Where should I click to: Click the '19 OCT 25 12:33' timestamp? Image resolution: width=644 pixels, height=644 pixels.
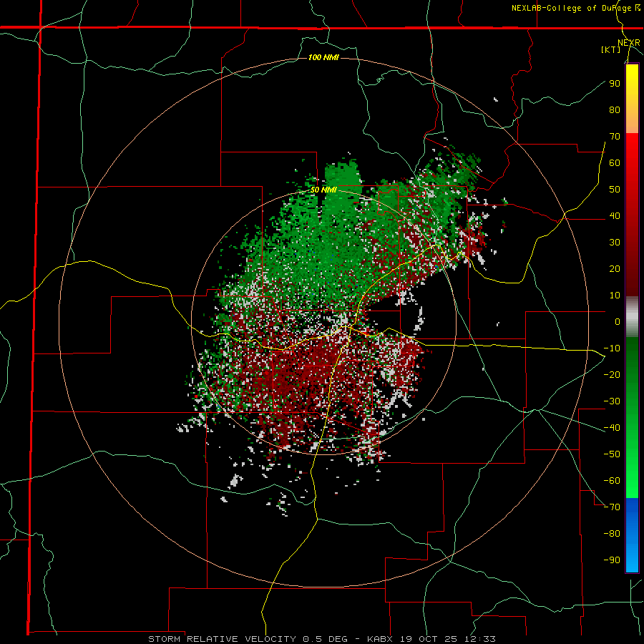coord(449,639)
